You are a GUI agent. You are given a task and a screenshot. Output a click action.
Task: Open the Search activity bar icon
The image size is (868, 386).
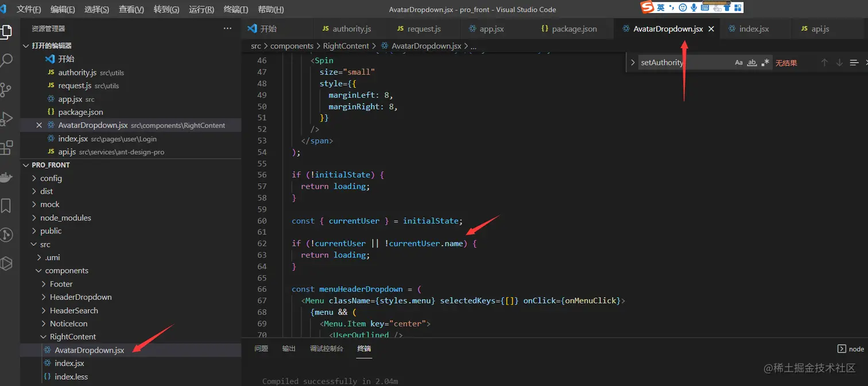(6, 60)
